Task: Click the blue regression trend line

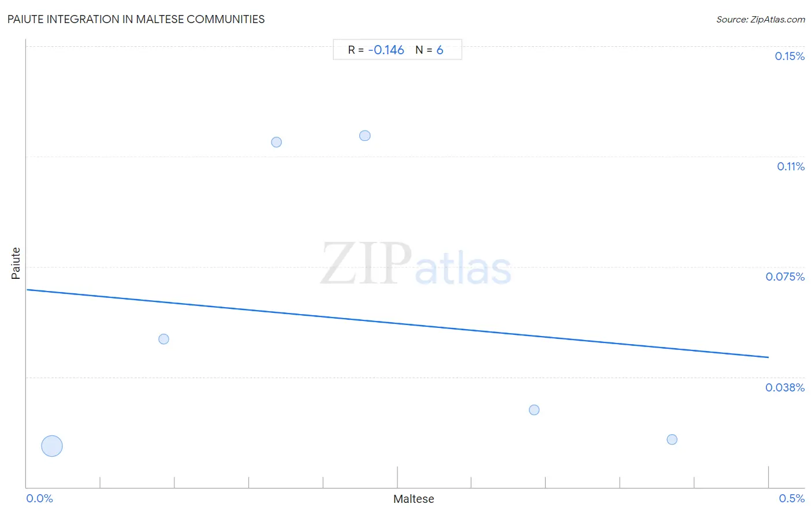Action: pyautogui.click(x=397, y=323)
